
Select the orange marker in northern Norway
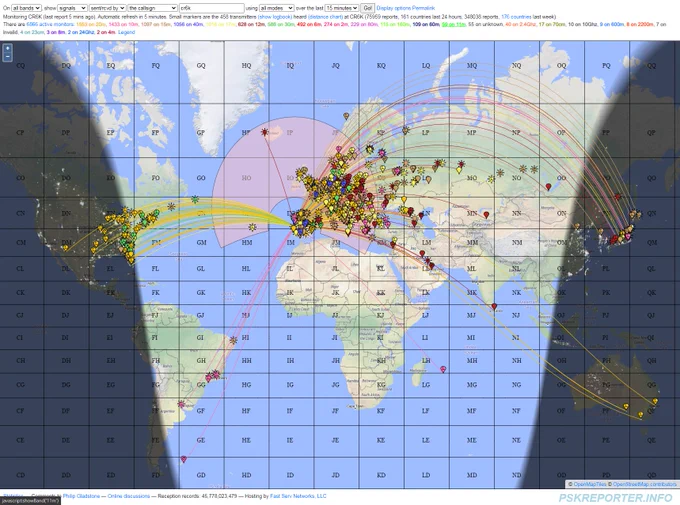point(346,116)
